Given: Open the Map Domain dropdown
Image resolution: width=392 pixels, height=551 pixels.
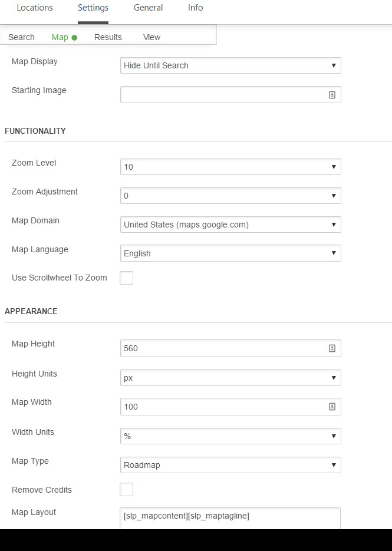Looking at the screenshot, I should tap(230, 225).
